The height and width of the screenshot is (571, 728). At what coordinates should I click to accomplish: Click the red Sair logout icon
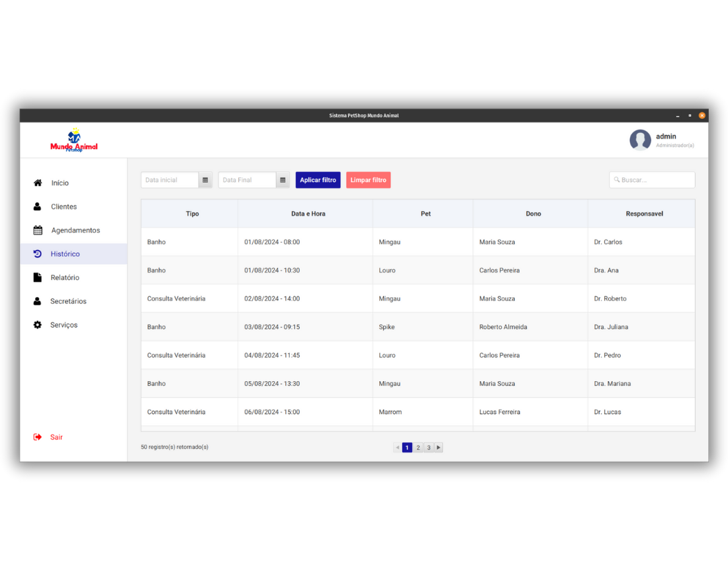tap(38, 437)
